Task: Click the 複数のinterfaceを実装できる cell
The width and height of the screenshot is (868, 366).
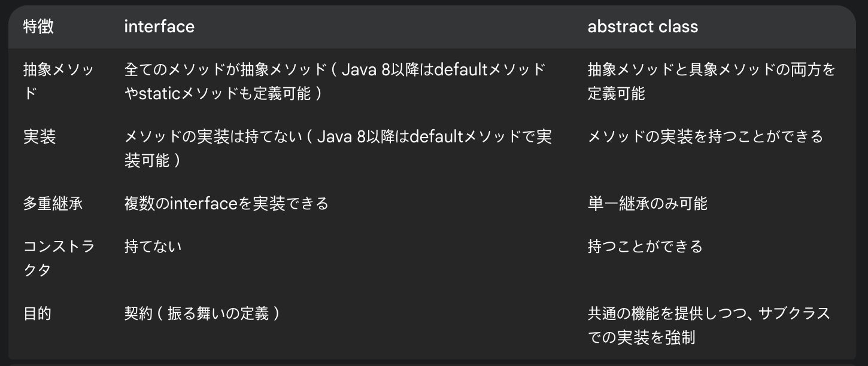Action: 227,203
